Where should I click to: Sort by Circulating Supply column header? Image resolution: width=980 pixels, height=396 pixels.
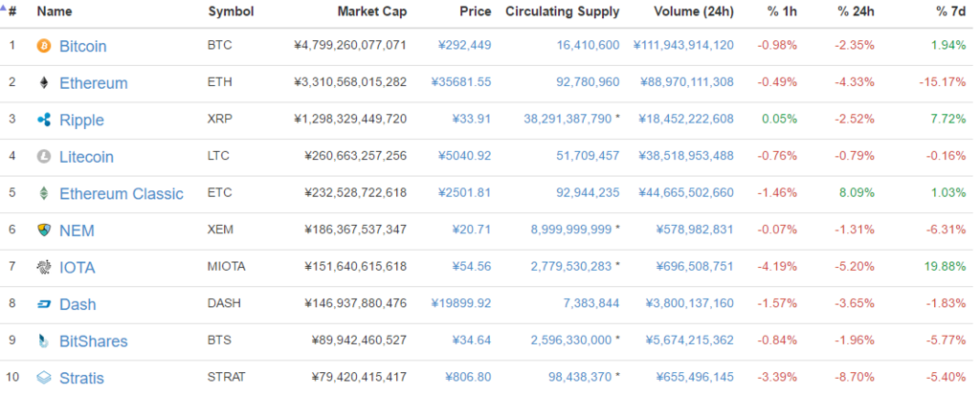(x=563, y=11)
